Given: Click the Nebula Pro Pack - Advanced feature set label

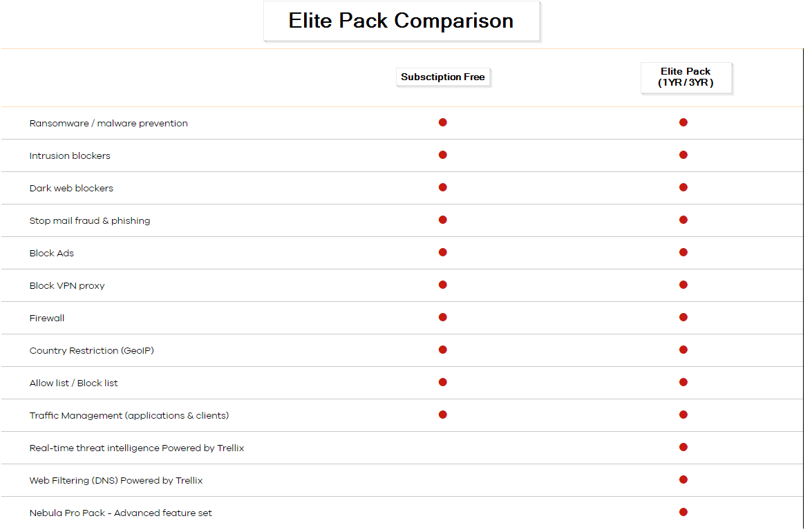Looking at the screenshot, I should point(121,513).
